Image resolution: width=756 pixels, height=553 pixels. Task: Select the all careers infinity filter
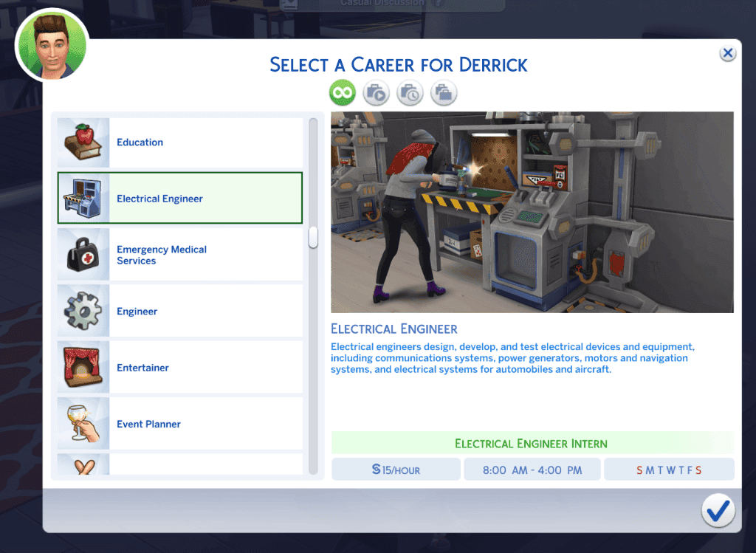click(x=343, y=92)
